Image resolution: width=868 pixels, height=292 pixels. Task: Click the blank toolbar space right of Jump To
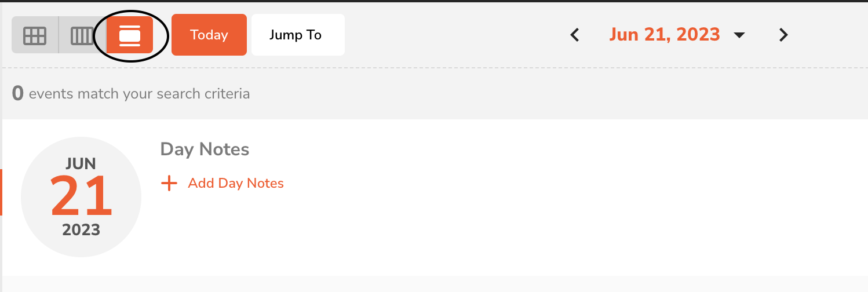tap(452, 35)
